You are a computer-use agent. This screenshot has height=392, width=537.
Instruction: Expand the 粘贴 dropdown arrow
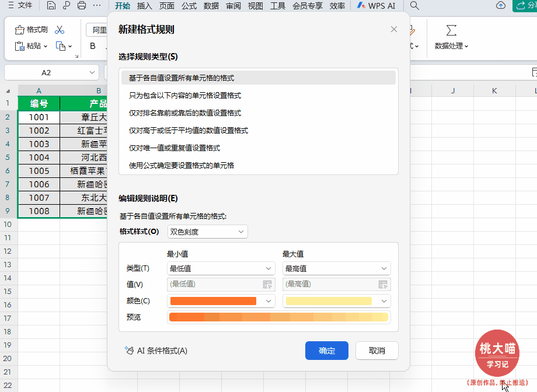[45, 46]
